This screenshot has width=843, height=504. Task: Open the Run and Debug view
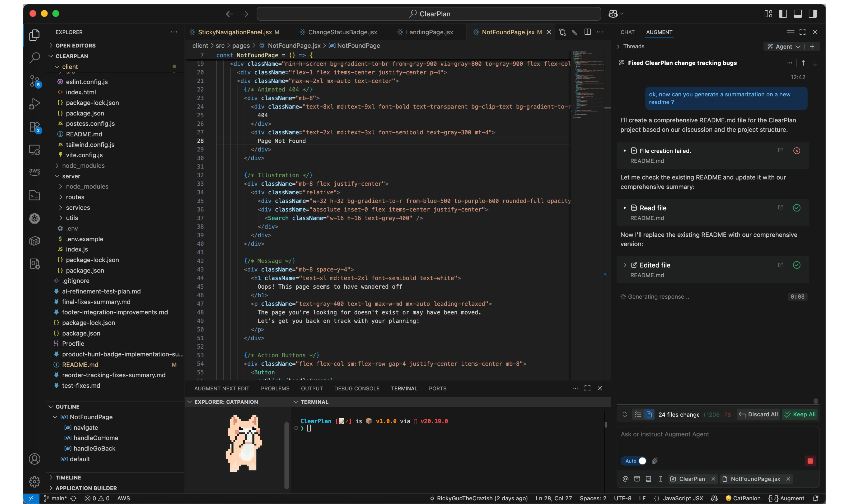tap(34, 104)
